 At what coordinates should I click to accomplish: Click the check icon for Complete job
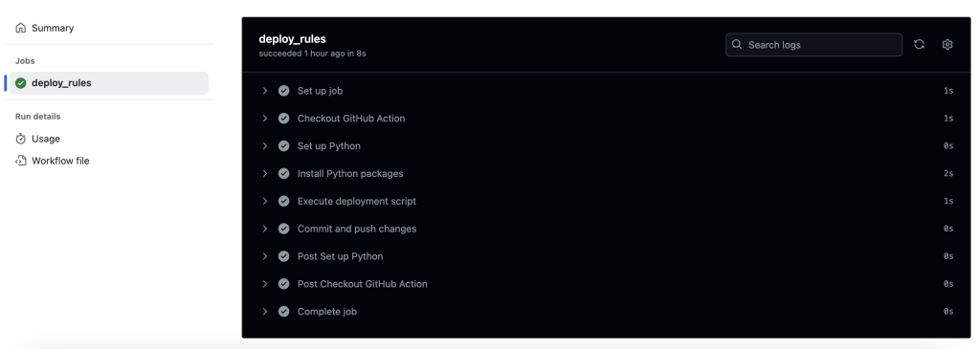pos(283,311)
